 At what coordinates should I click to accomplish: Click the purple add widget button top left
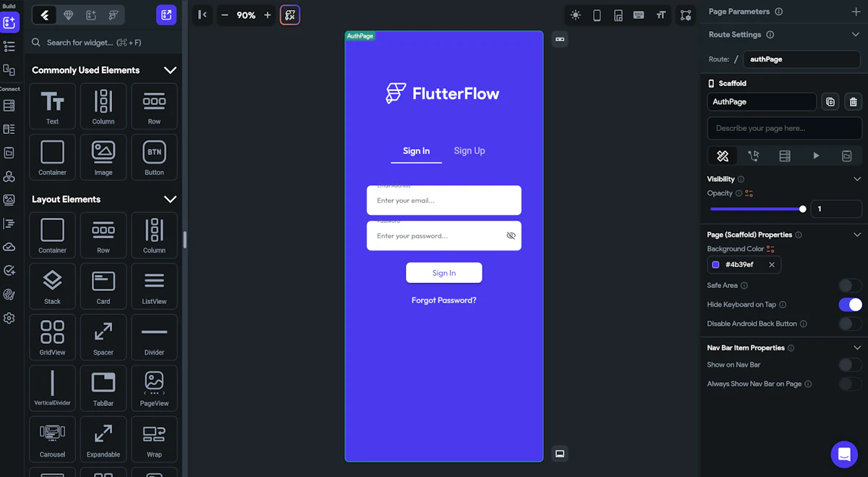coord(166,15)
